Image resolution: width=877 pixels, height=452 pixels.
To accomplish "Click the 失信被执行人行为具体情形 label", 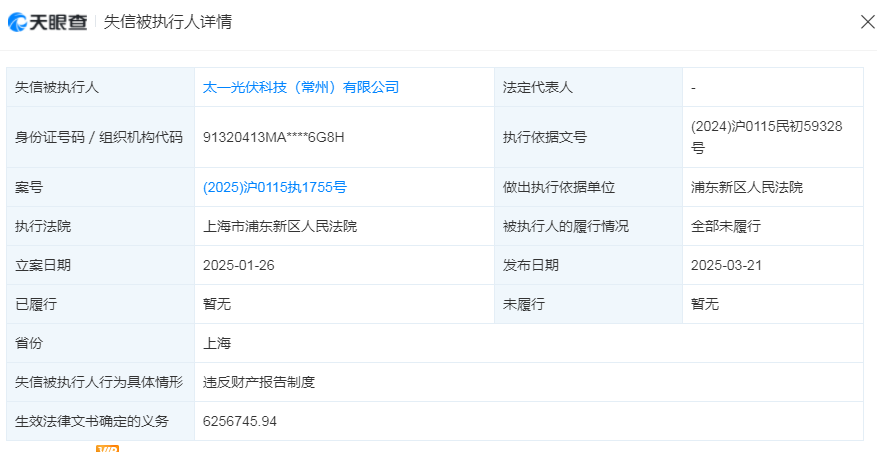I will pyautogui.click(x=99, y=382).
